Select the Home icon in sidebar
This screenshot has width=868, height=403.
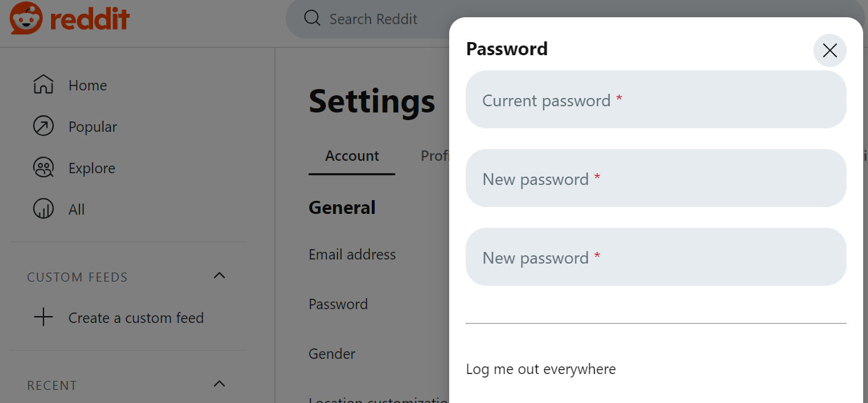tap(43, 84)
